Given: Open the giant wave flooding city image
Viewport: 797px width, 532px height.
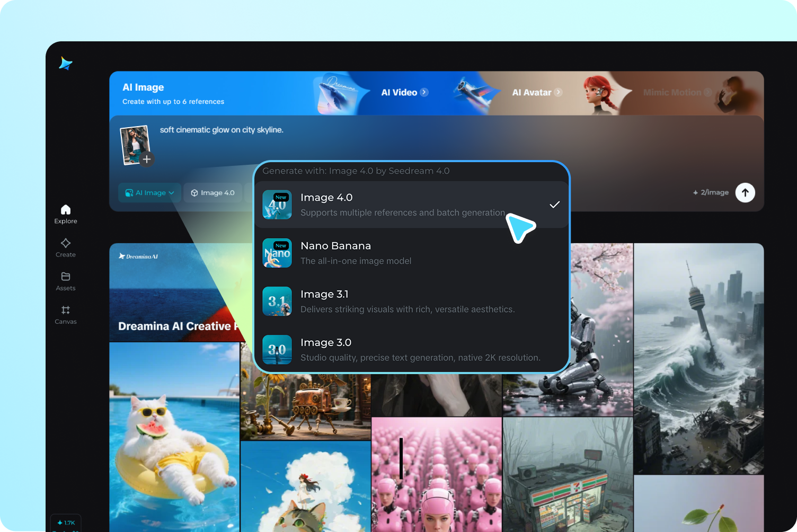Looking at the screenshot, I should pos(699,358).
